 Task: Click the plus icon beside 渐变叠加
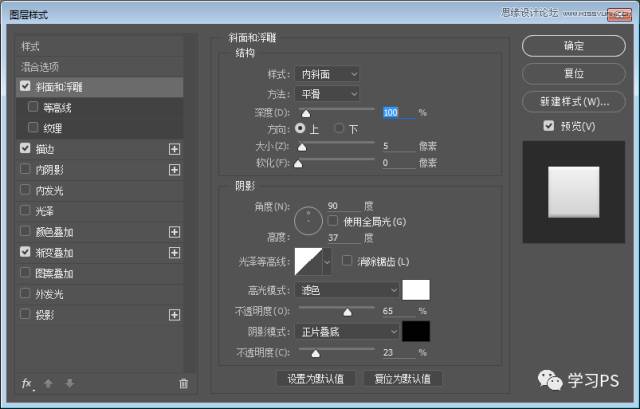point(175,253)
